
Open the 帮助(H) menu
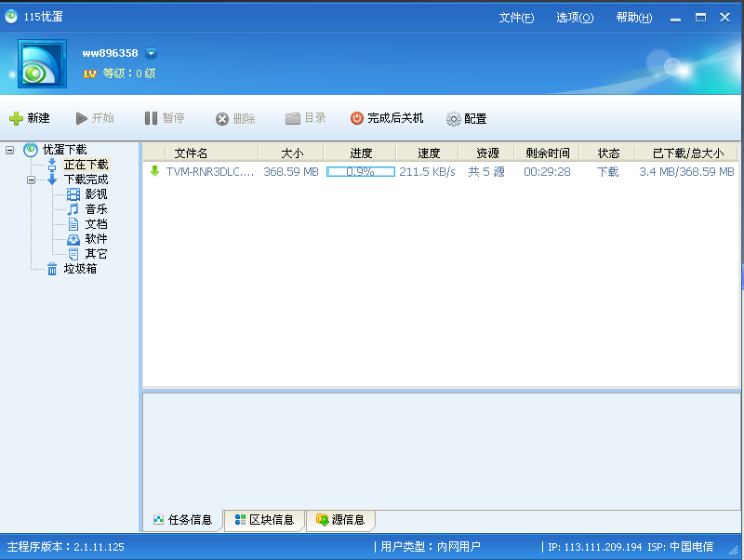(x=634, y=18)
